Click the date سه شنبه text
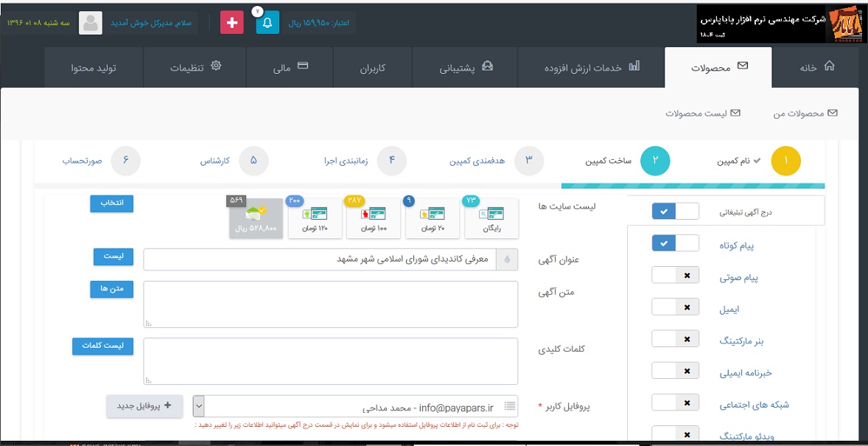Viewport: 868px width, 446px height. point(39,24)
